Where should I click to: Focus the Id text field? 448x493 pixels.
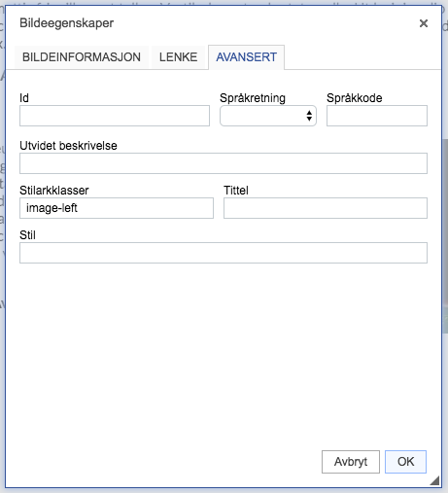tap(115, 116)
